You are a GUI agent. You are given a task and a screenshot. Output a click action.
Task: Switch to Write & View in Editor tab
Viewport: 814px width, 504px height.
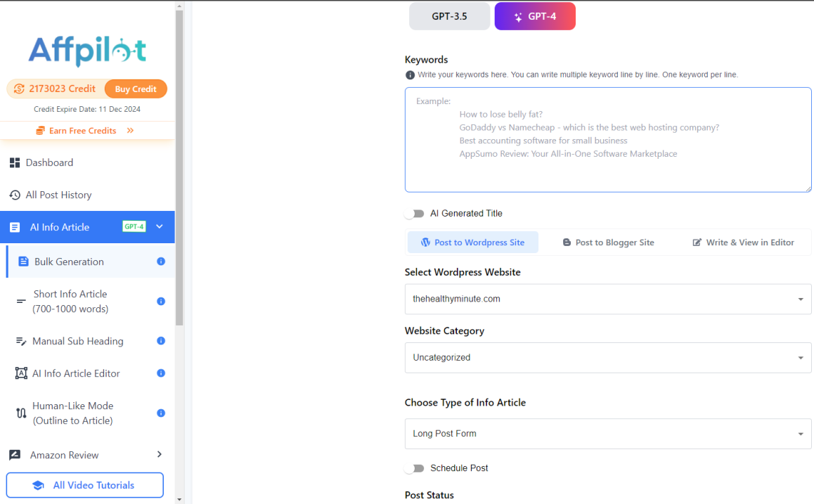pyautogui.click(x=744, y=243)
